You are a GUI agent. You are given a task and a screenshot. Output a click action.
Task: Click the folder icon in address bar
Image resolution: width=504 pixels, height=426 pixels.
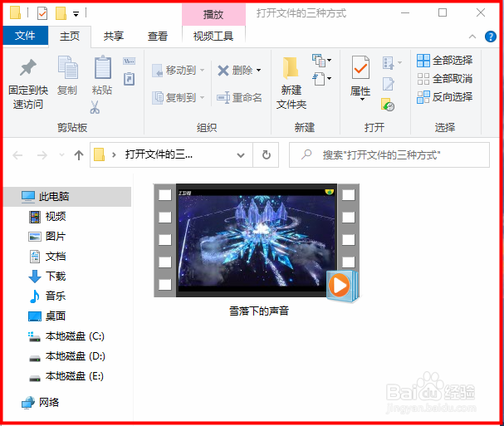(100, 154)
